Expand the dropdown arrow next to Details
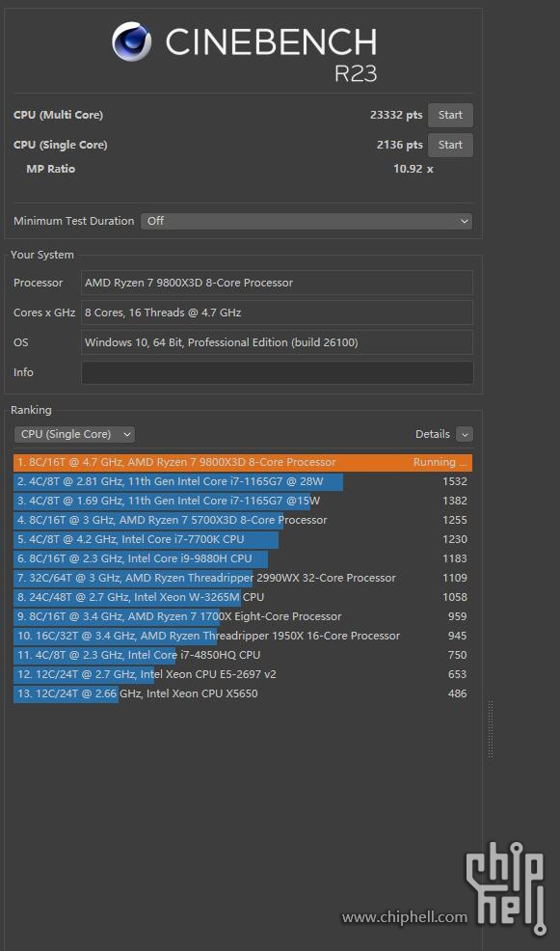 point(465,434)
